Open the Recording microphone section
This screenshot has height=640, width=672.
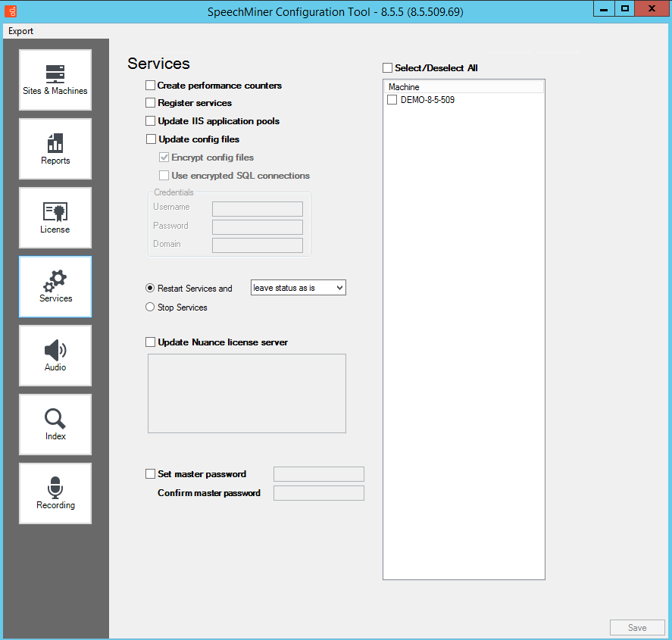[x=55, y=494]
